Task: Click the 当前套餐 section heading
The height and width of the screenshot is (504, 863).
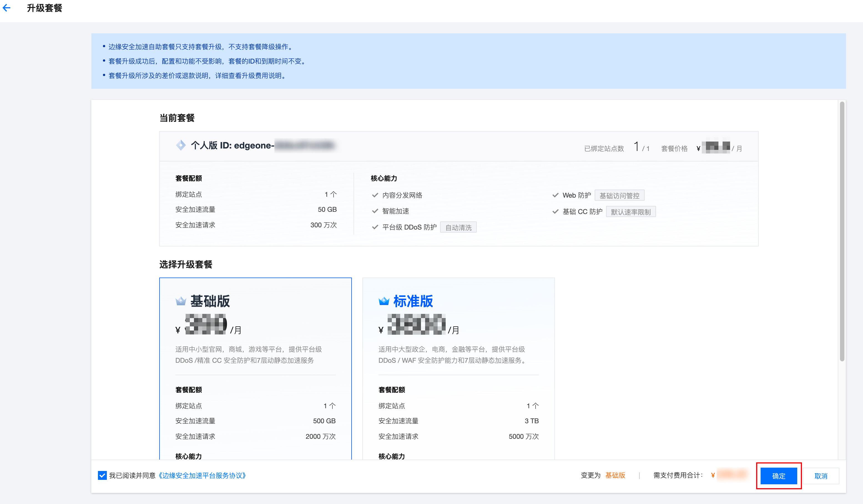Action: click(x=177, y=118)
